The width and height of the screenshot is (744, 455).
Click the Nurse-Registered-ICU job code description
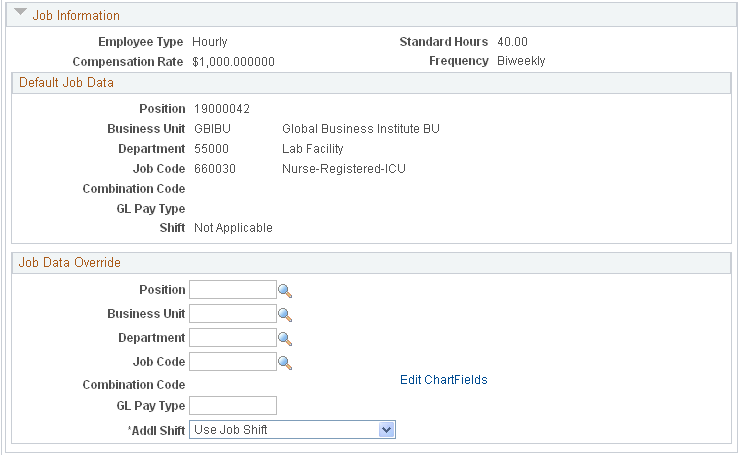click(x=344, y=169)
